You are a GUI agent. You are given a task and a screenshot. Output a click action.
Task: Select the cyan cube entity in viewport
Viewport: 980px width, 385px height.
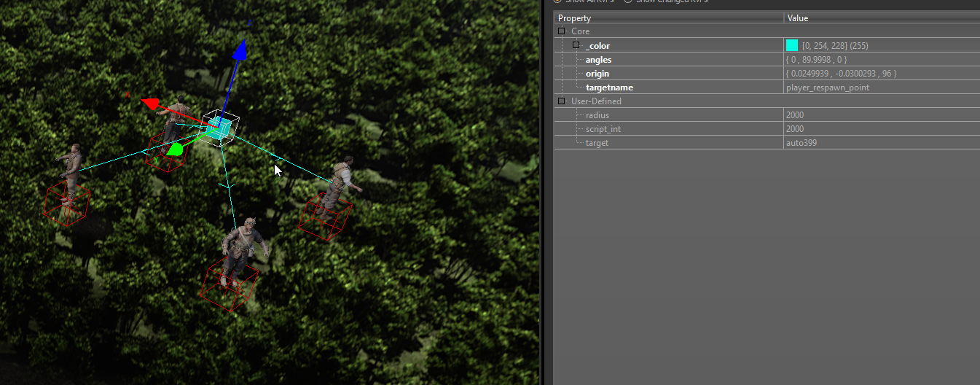pos(218,129)
